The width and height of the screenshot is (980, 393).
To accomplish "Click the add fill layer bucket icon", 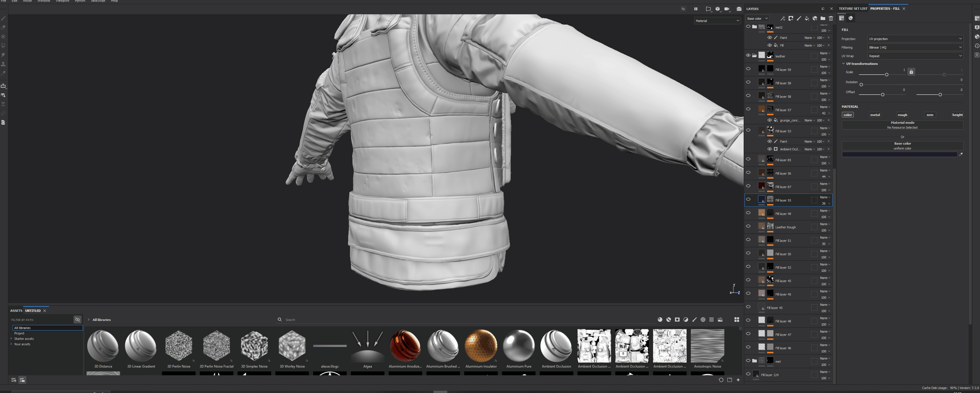I will tap(807, 18).
